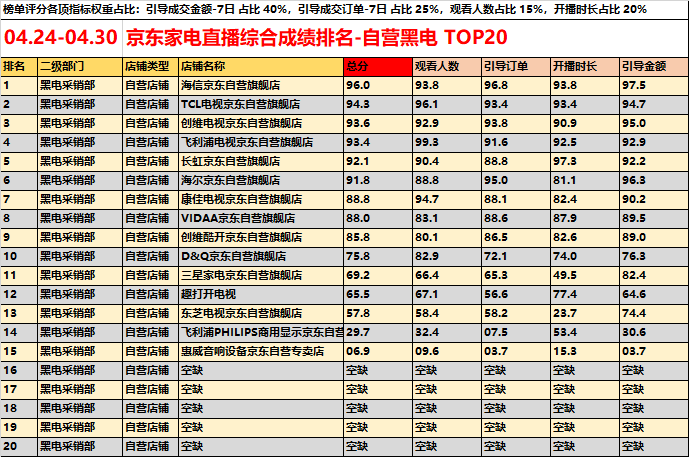
Task: Click 飞利浦电视京东自营旗舰店 cell
Action: pos(261,142)
